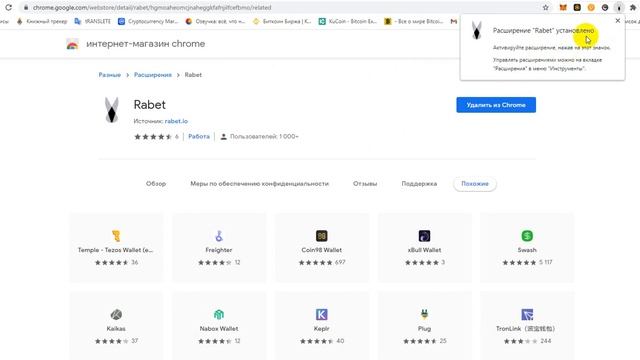Open the Rabet extension icon in toolbar

coord(619,7)
